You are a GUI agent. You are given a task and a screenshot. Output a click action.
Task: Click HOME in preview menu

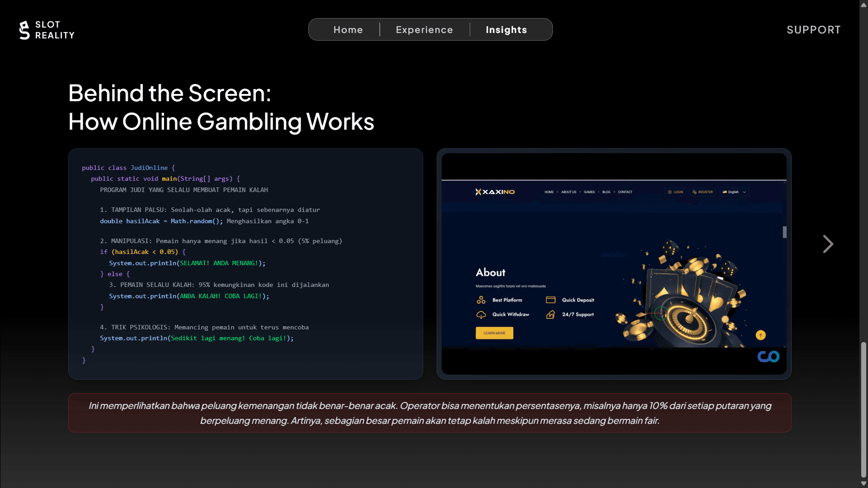pos(549,192)
